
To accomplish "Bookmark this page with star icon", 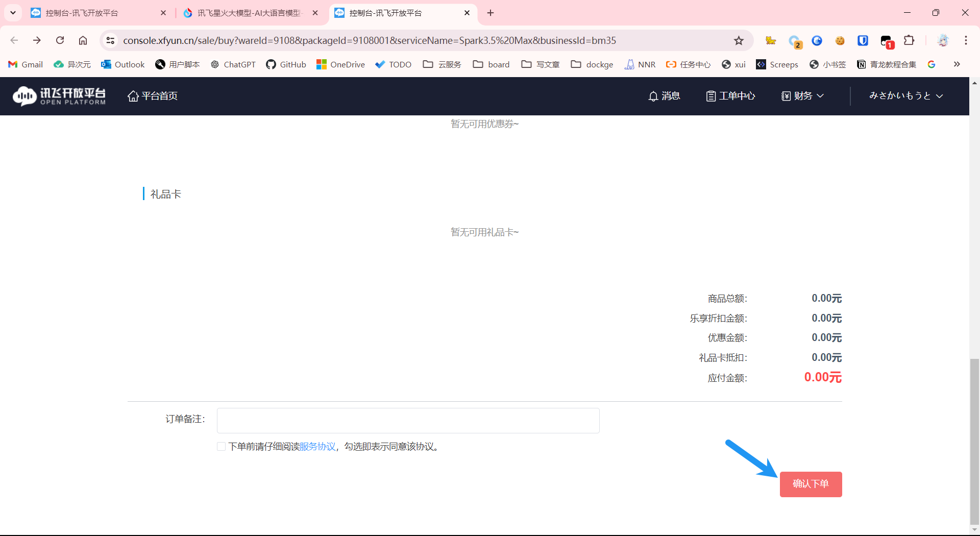I will click(739, 40).
